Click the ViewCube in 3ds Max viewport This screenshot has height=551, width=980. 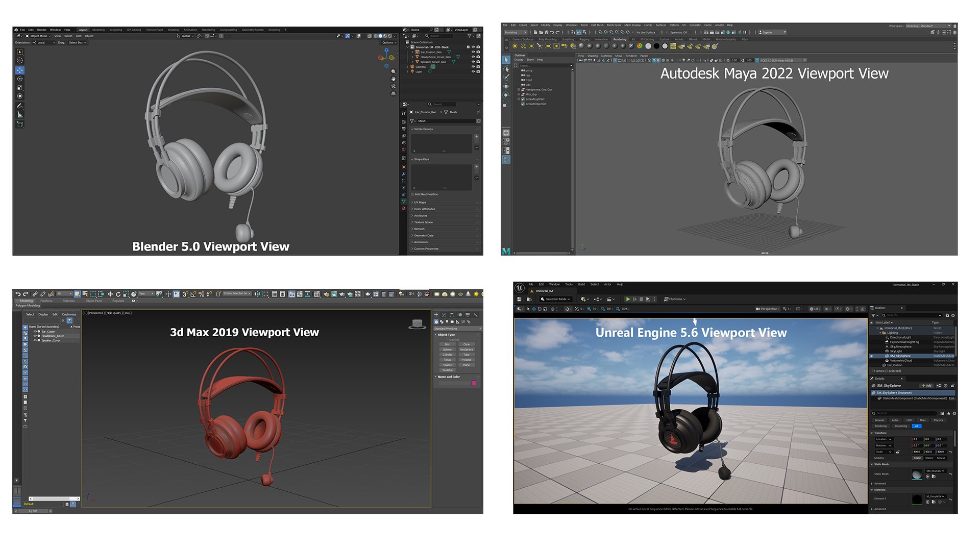pyautogui.click(x=417, y=324)
